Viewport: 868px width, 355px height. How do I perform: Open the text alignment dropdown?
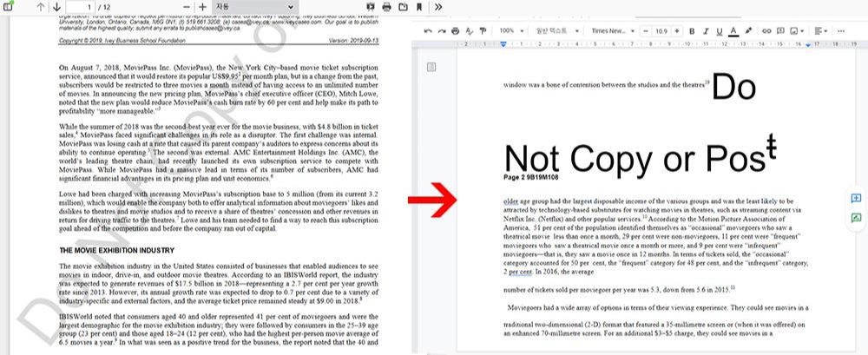821,31
